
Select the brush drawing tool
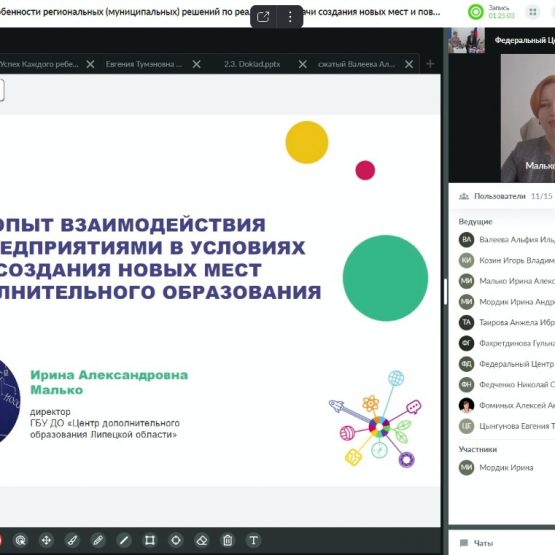point(72,540)
